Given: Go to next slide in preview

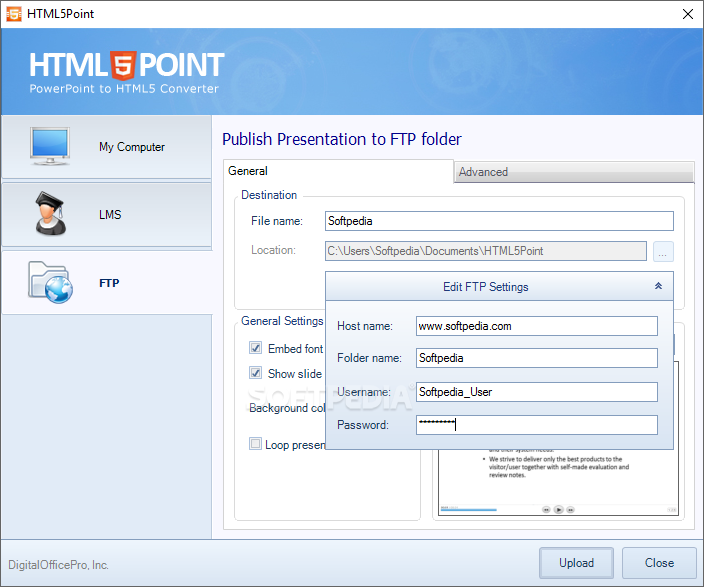Looking at the screenshot, I should point(570,510).
